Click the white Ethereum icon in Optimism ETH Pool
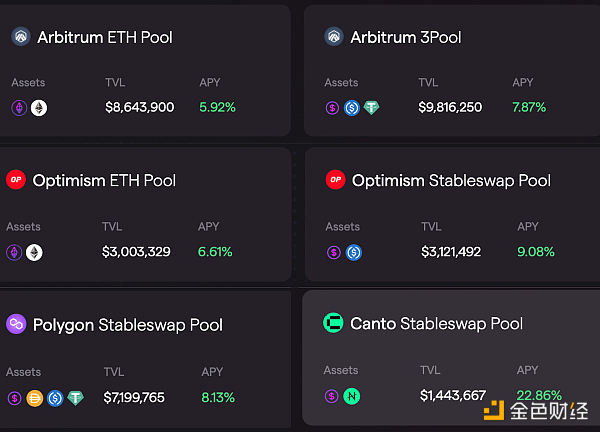Image resolution: width=600 pixels, height=432 pixels. (34, 253)
